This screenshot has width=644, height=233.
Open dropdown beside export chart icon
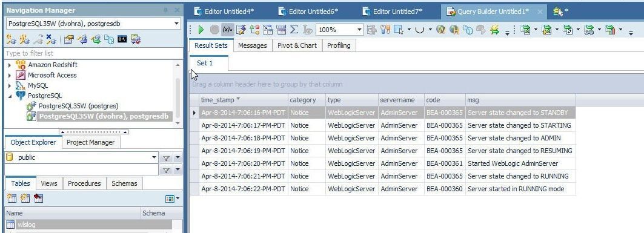click(620, 30)
